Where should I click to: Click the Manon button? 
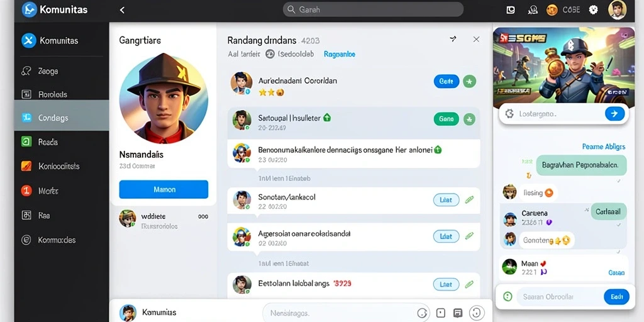(164, 190)
